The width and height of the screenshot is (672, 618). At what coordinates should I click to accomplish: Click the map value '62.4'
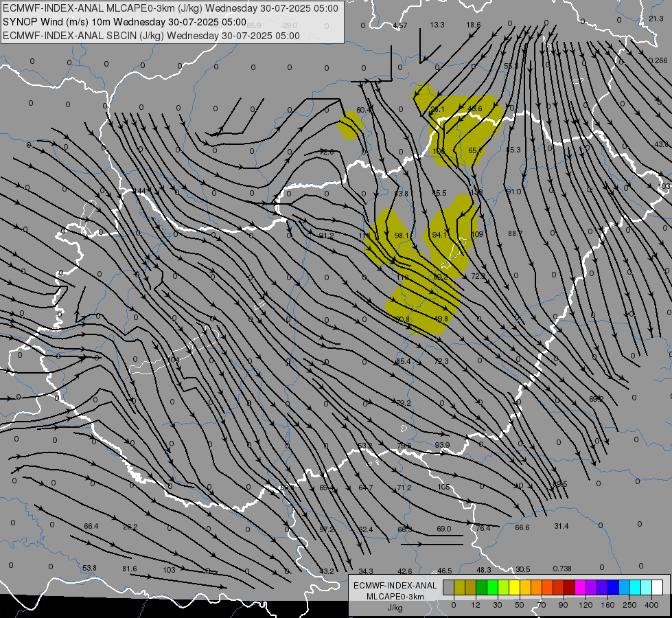click(x=366, y=529)
